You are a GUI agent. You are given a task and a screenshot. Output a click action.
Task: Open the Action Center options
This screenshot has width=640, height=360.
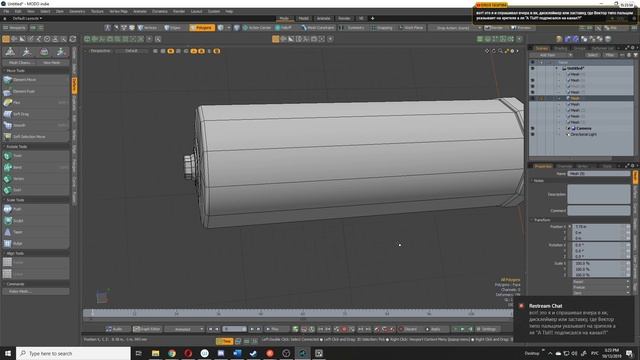click(x=257, y=28)
